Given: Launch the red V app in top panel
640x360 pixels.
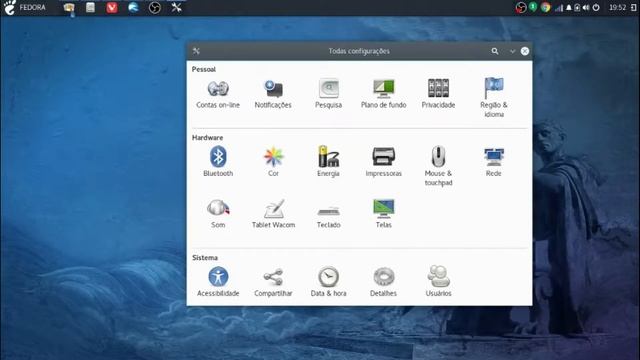Looking at the screenshot, I should (112, 7).
